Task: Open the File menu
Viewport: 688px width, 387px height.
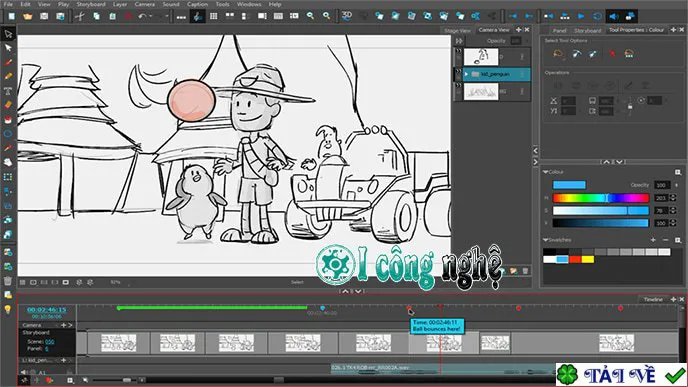Action: tap(8, 4)
